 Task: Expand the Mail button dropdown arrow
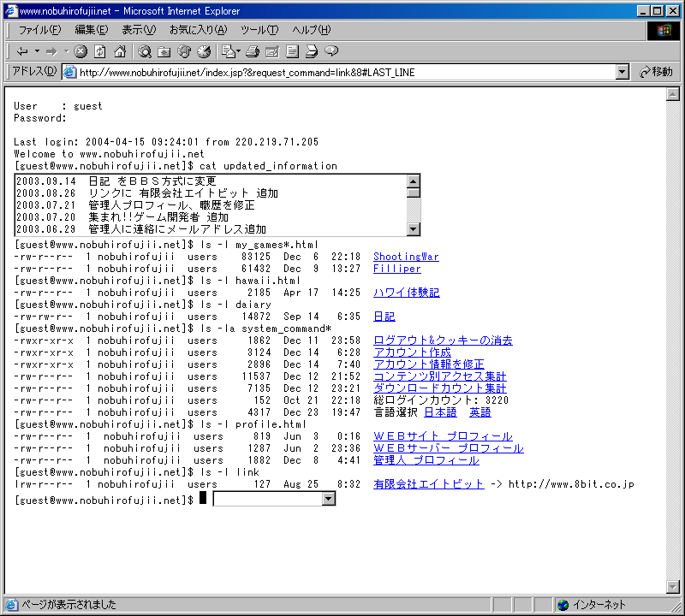tap(239, 51)
